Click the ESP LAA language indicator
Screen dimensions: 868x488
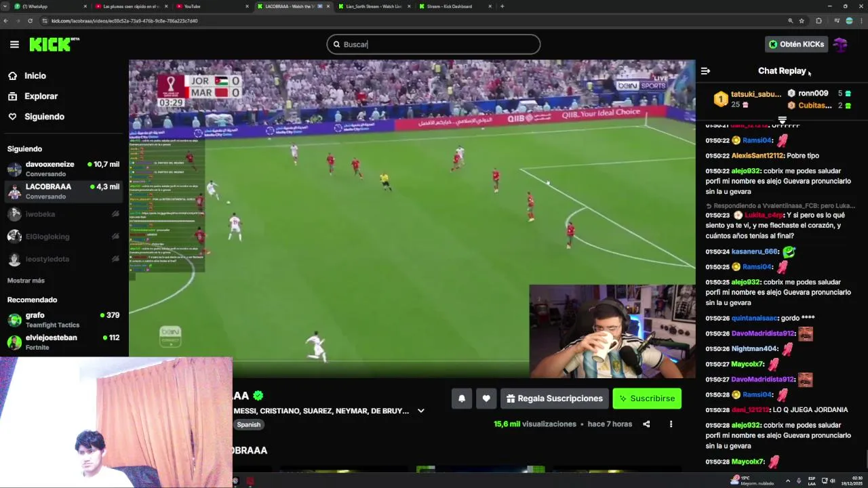pyautogui.click(x=812, y=481)
